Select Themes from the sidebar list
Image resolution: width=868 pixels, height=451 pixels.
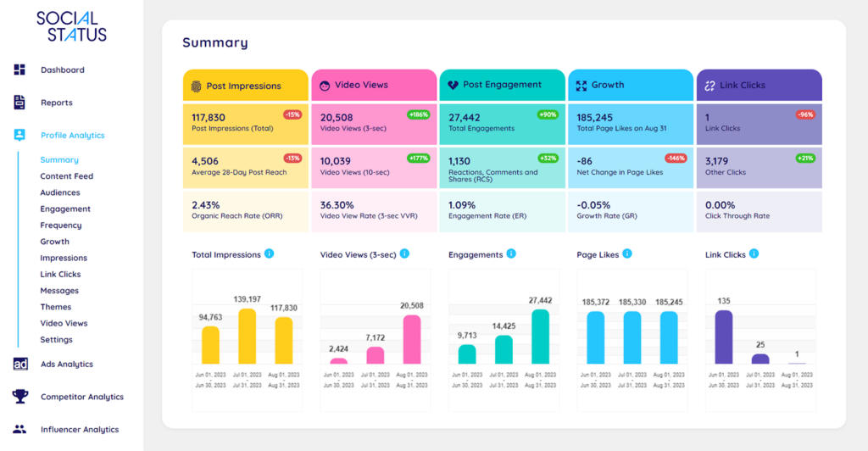55,307
